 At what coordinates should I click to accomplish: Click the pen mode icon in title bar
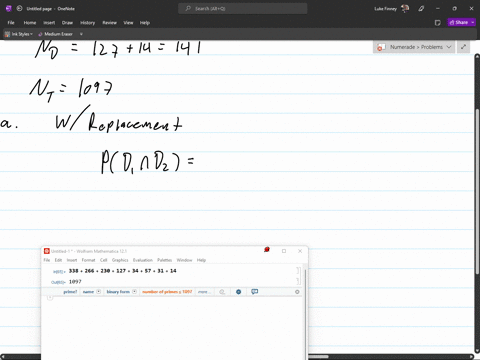421,9
